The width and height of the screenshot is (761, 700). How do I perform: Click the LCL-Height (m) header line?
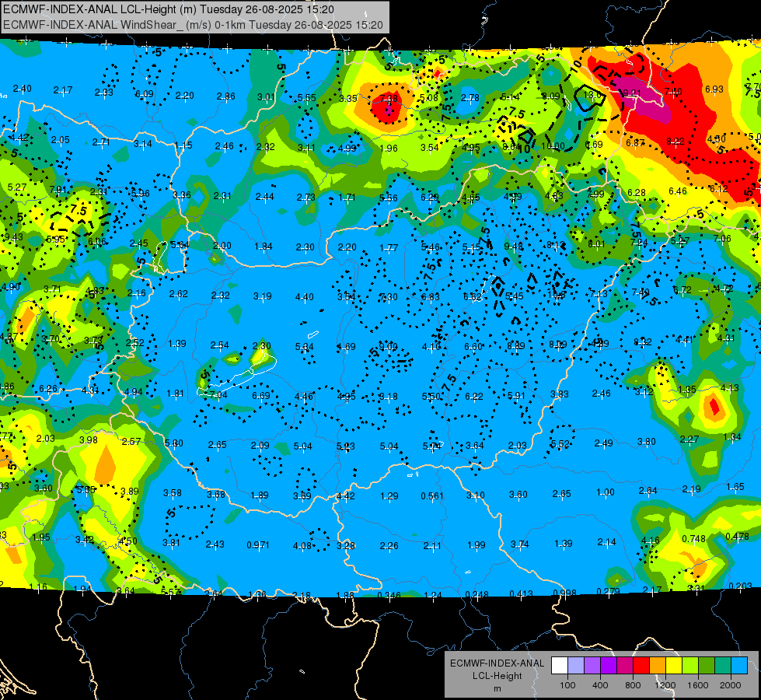tap(169, 9)
